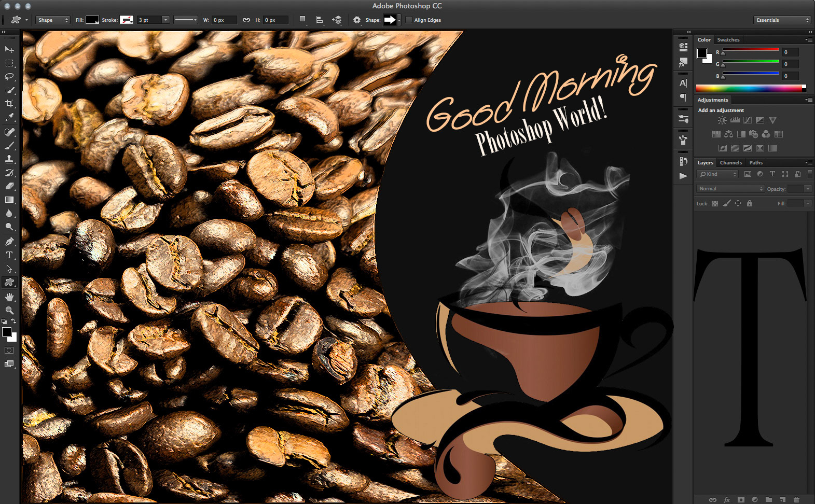Add a Curves adjustment
The image size is (815, 504).
747,120
